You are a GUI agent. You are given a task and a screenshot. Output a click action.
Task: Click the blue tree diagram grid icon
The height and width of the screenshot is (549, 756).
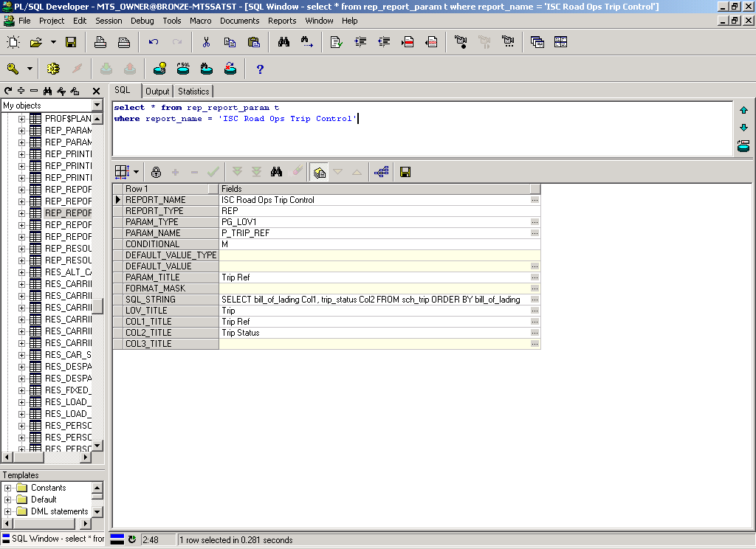tap(382, 172)
